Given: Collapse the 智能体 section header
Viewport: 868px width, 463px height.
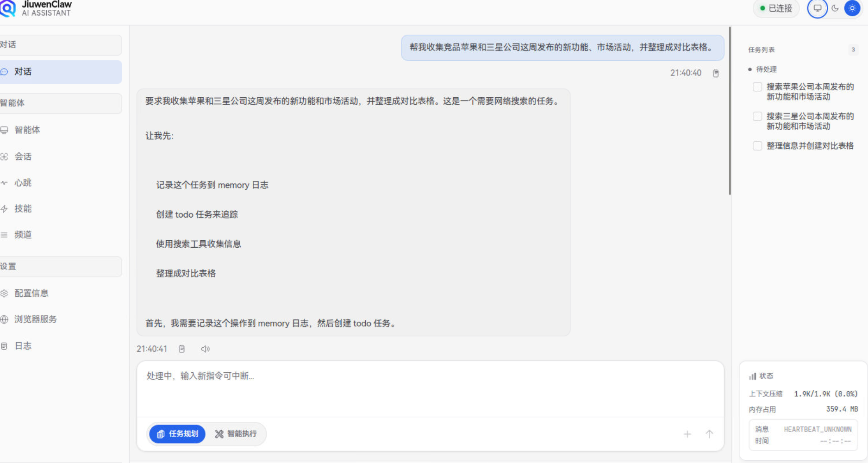Looking at the screenshot, I should 61,103.
